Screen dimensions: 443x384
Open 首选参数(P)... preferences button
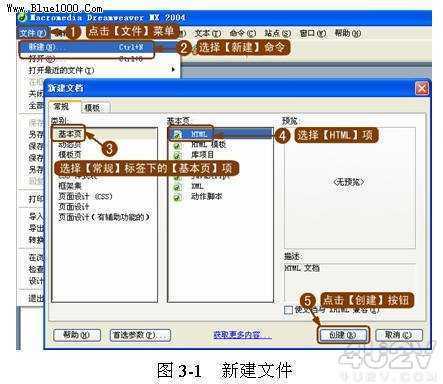(x=140, y=335)
